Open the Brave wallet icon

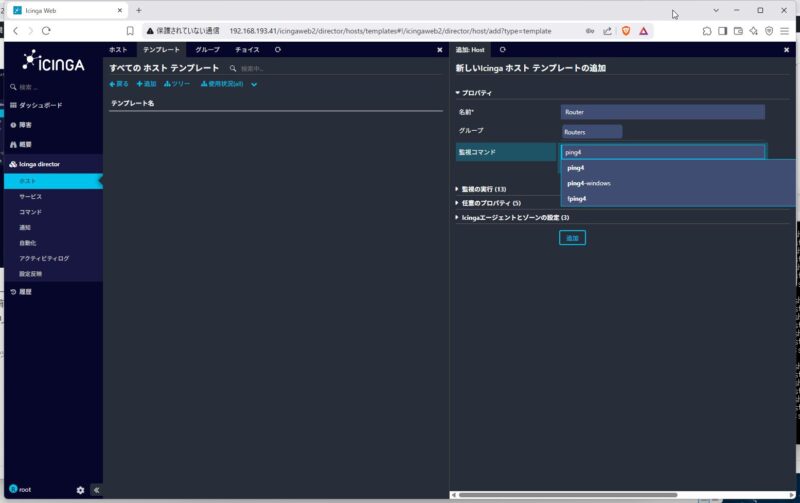click(738, 31)
